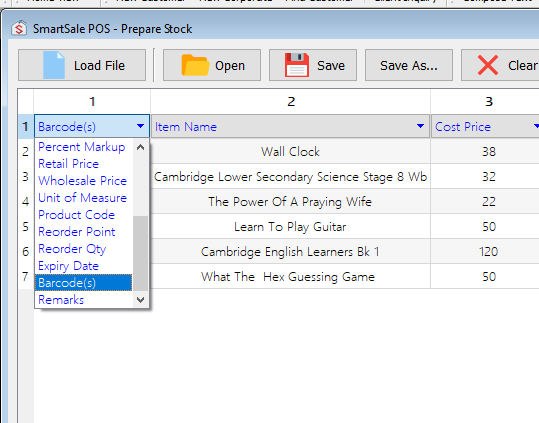Open the Cost Price column dropdown
This screenshot has width=539, height=423.
pos(536,126)
